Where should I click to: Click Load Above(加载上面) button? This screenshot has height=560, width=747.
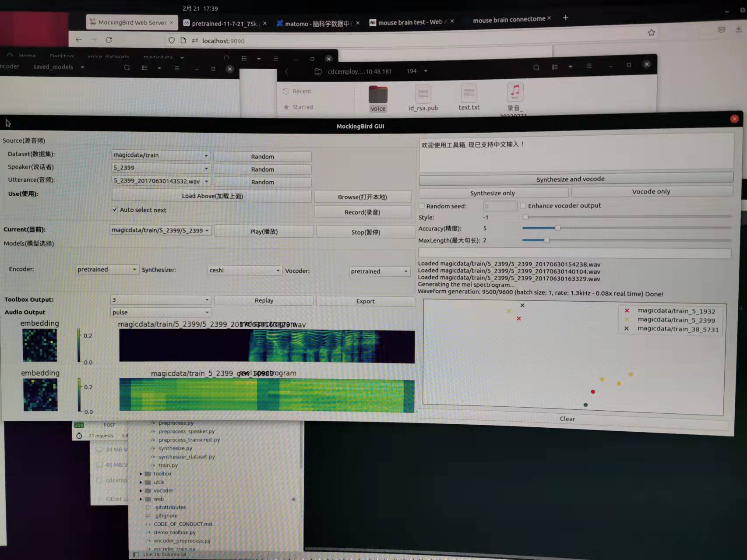pyautogui.click(x=212, y=196)
